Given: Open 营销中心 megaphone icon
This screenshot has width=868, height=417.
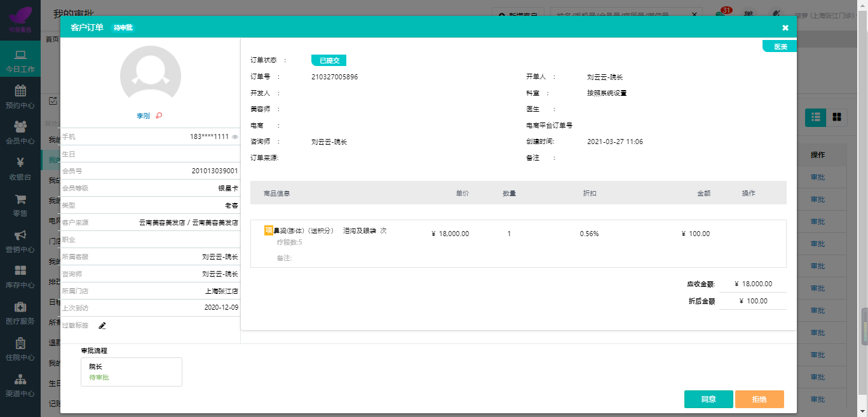Looking at the screenshot, I should (20, 234).
